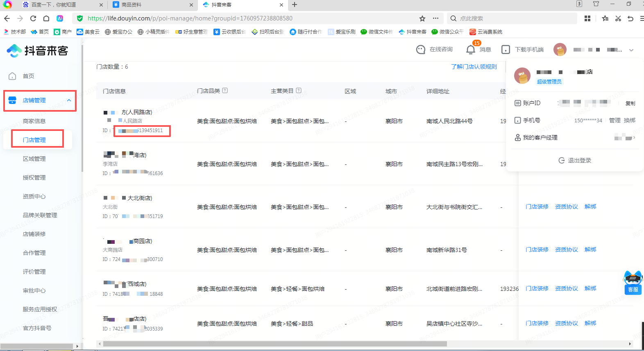Screen dimensions: 644x351
Task: Select 区域管理 in the sidebar
Action: 34,159
